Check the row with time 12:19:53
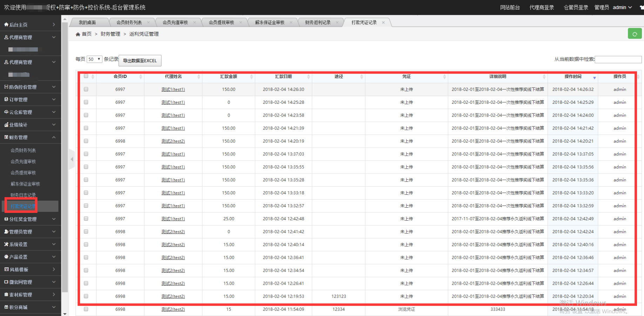 (86, 296)
